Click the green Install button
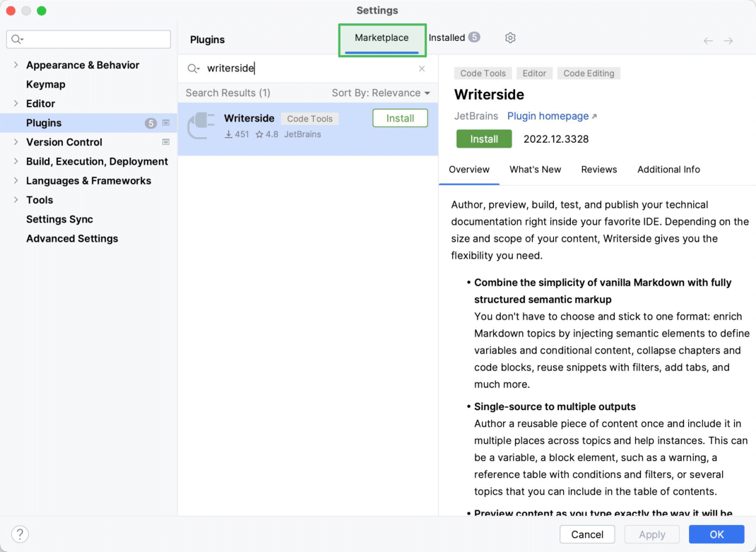 point(484,139)
